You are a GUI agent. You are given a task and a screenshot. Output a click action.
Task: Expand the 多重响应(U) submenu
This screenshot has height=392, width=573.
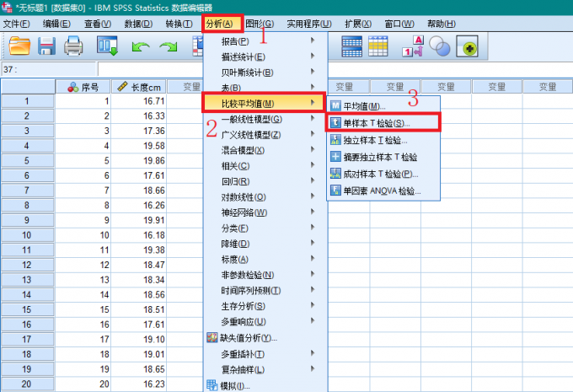[x=265, y=321]
